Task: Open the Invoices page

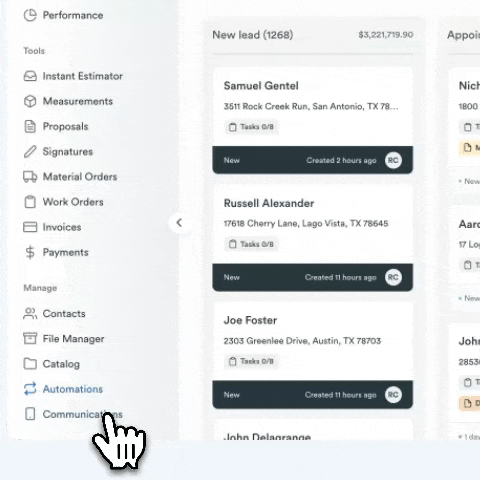Action: pos(62,227)
